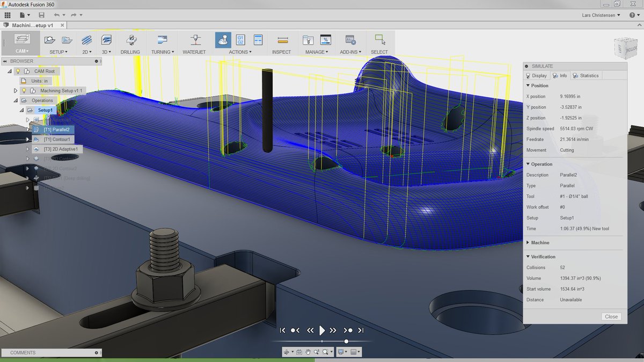The height and width of the screenshot is (362, 644).
Task: Select the 2D milling strategies icon
Action: (x=86, y=40)
